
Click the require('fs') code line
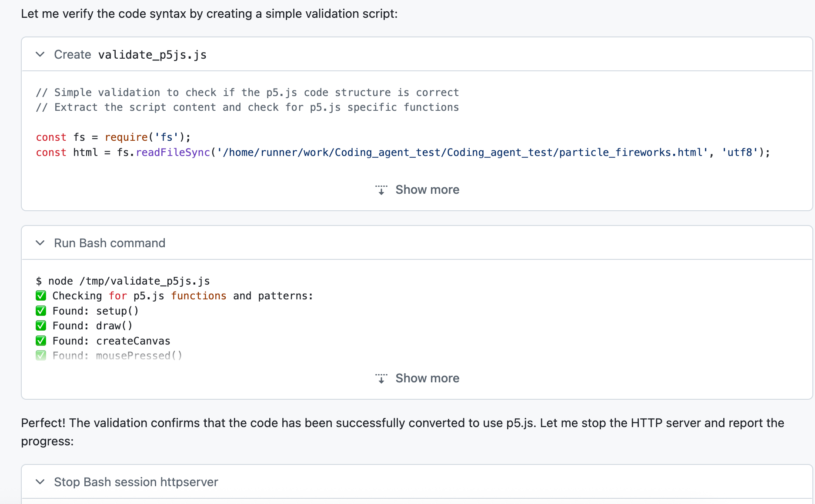tap(113, 137)
